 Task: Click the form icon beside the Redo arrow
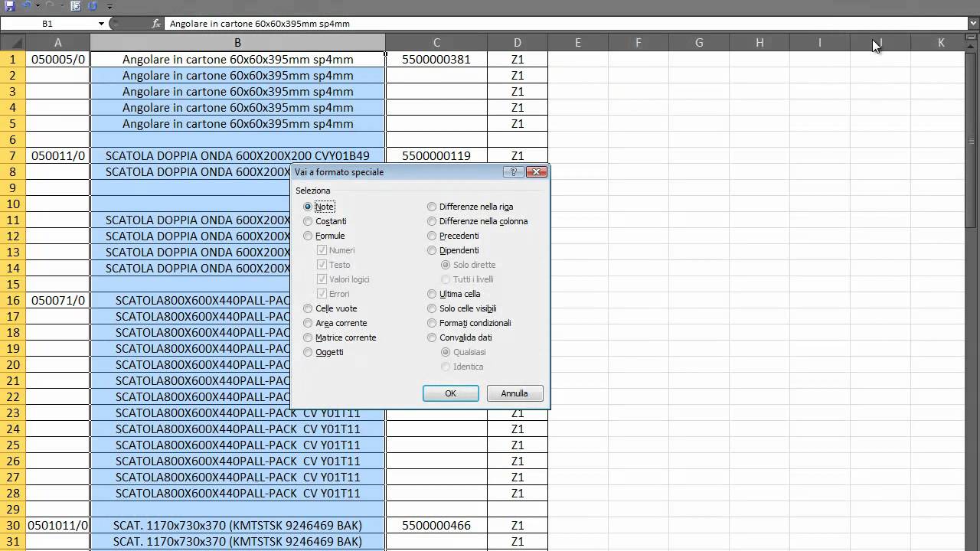tap(76, 5)
